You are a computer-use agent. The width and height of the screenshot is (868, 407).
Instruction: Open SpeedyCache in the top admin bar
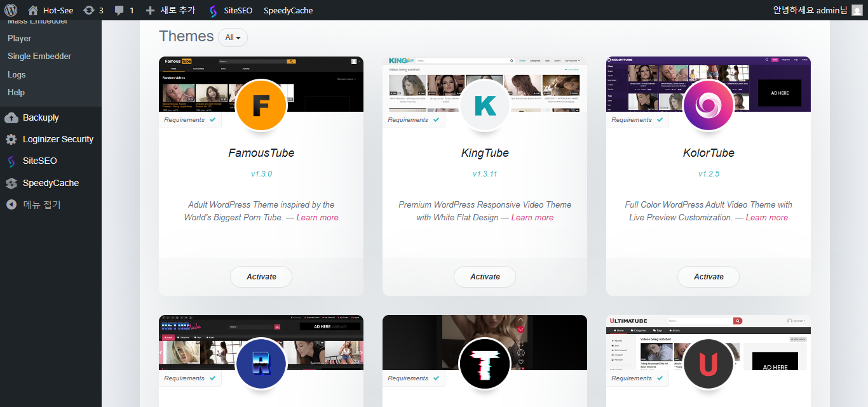288,10
